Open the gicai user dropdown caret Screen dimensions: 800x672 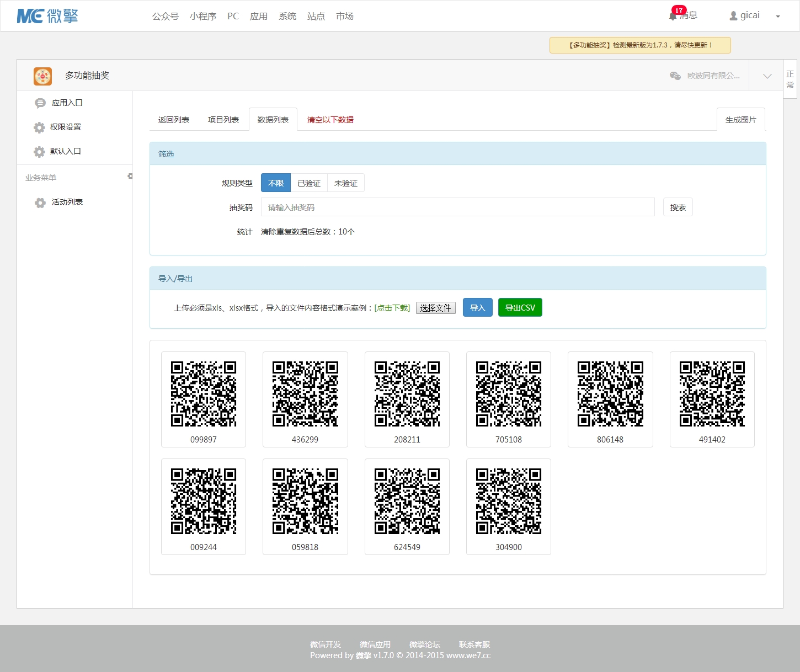pos(778,17)
